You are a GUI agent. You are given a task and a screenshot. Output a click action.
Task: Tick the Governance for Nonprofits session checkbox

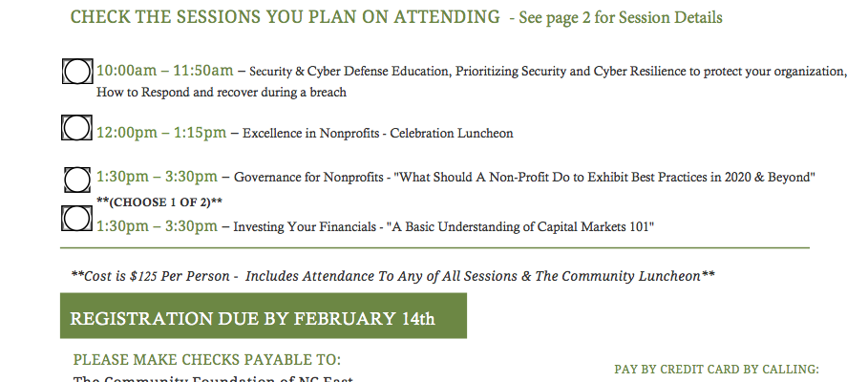click(76, 179)
